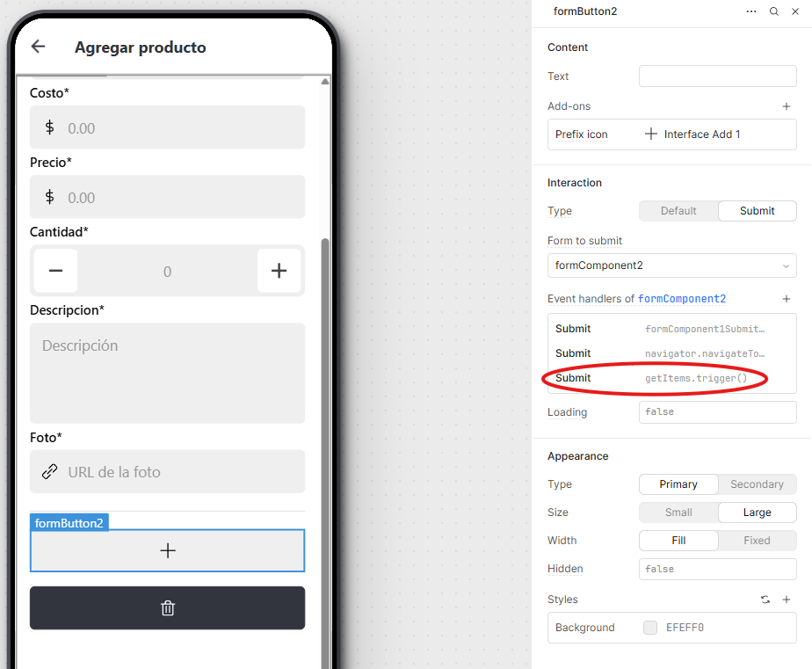Click the back arrow beside Agregar producto
The image size is (812, 669).
coord(39,47)
